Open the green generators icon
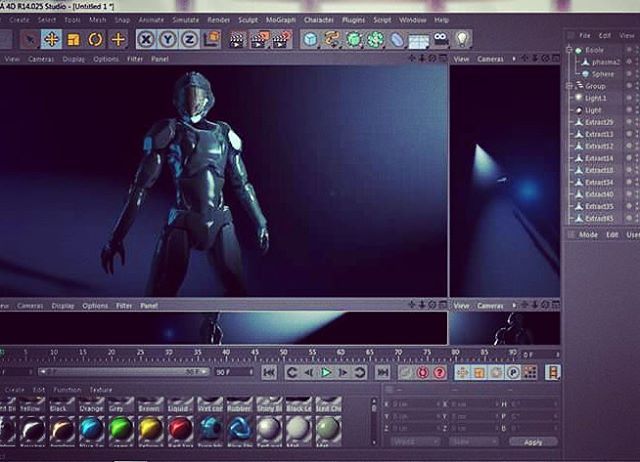The width and height of the screenshot is (640, 462). (354, 40)
